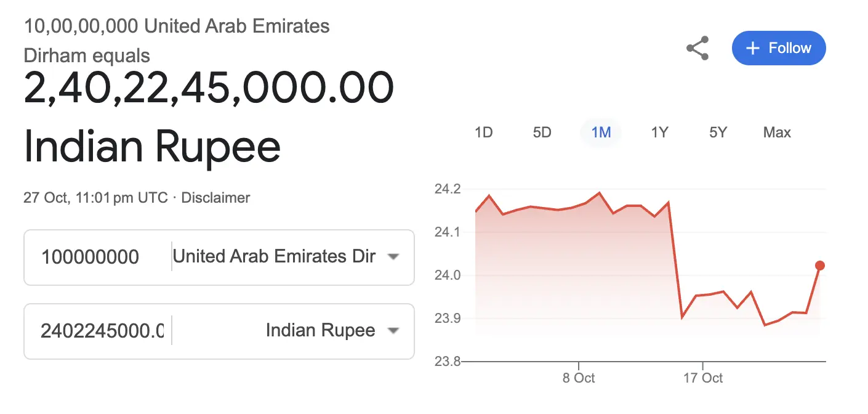The width and height of the screenshot is (868, 414).
Task: Open the Disclaimer link
Action: point(215,198)
